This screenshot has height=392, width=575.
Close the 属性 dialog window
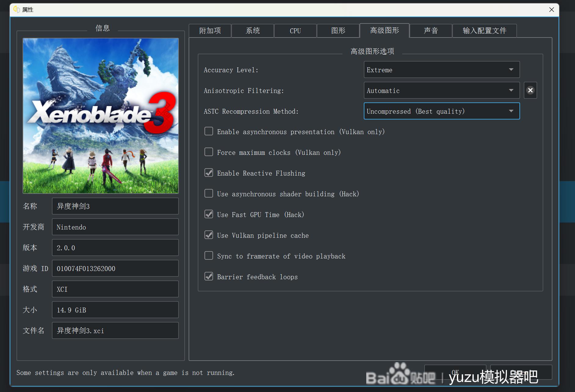tap(551, 10)
